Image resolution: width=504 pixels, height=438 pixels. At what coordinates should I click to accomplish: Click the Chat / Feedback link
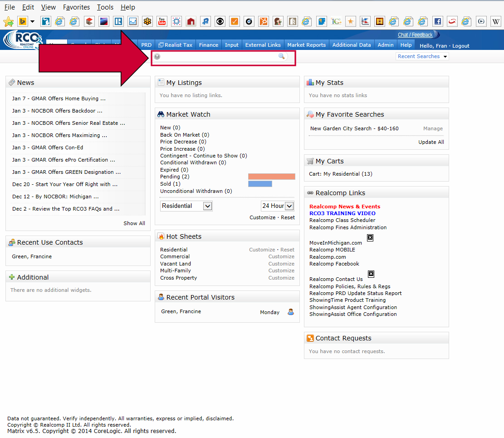click(x=415, y=35)
